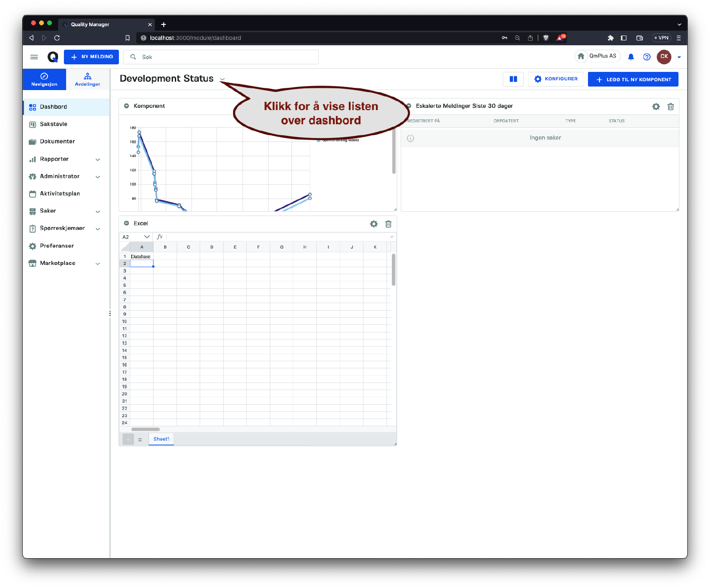Click the NY MELDING button
The image size is (710, 588).
91,57
